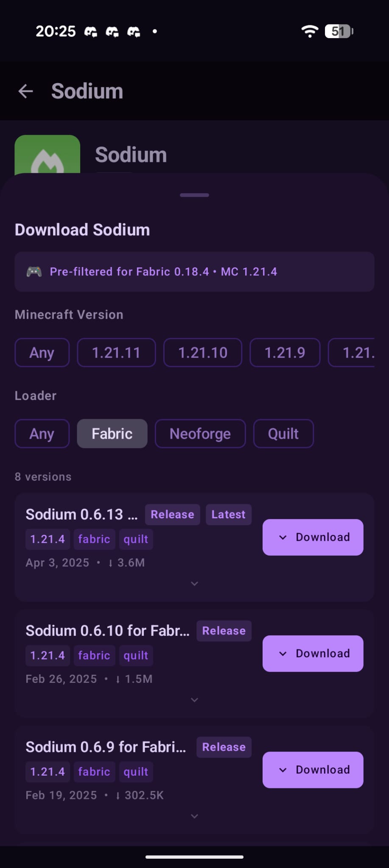The width and height of the screenshot is (389, 868).
Task: Tap the Latest badge on Sodium 0.6.13
Action: [228, 514]
